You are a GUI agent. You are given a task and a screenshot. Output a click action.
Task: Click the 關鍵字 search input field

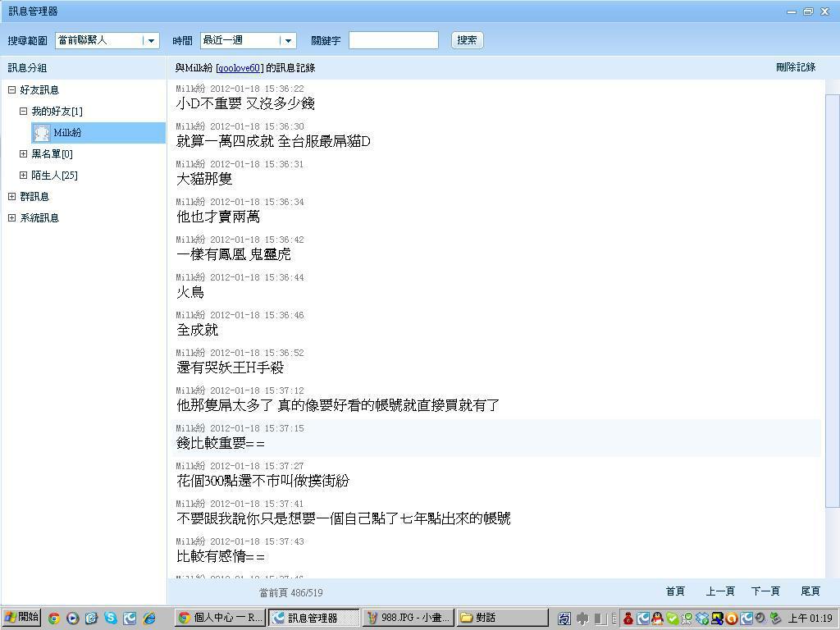[394, 40]
